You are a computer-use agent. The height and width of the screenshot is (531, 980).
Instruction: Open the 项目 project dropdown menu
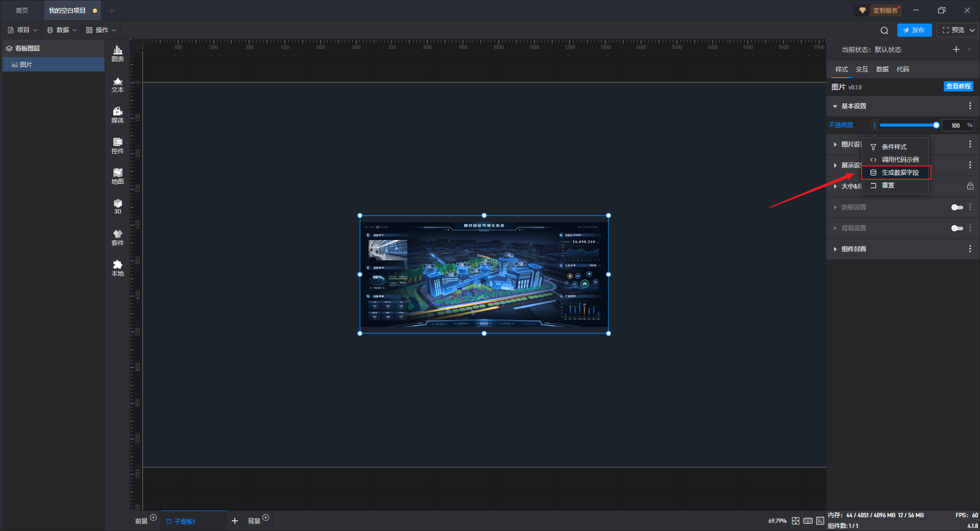click(23, 30)
